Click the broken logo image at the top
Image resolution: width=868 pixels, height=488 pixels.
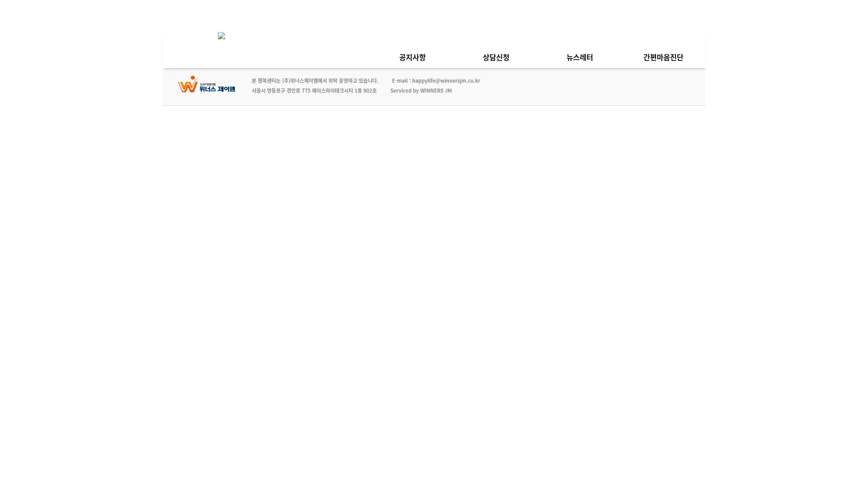(222, 36)
